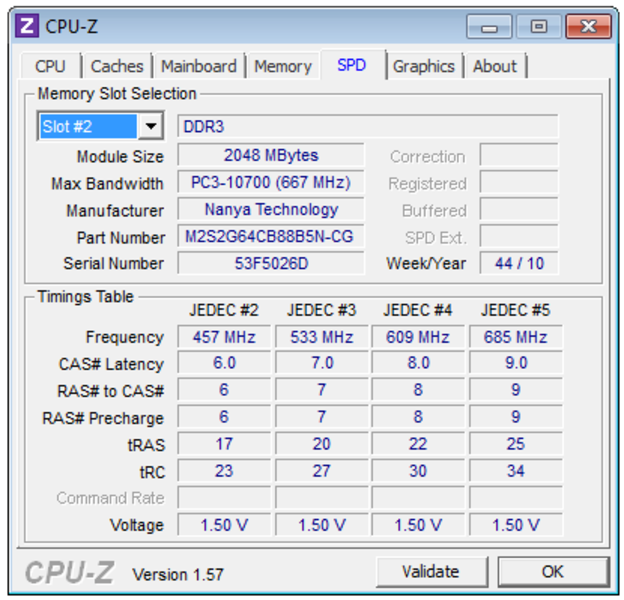Minimize the CPU-Z window

point(490,27)
